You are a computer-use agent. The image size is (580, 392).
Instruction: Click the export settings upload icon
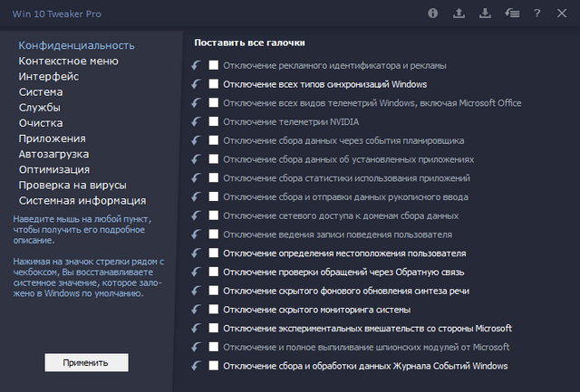point(459,14)
